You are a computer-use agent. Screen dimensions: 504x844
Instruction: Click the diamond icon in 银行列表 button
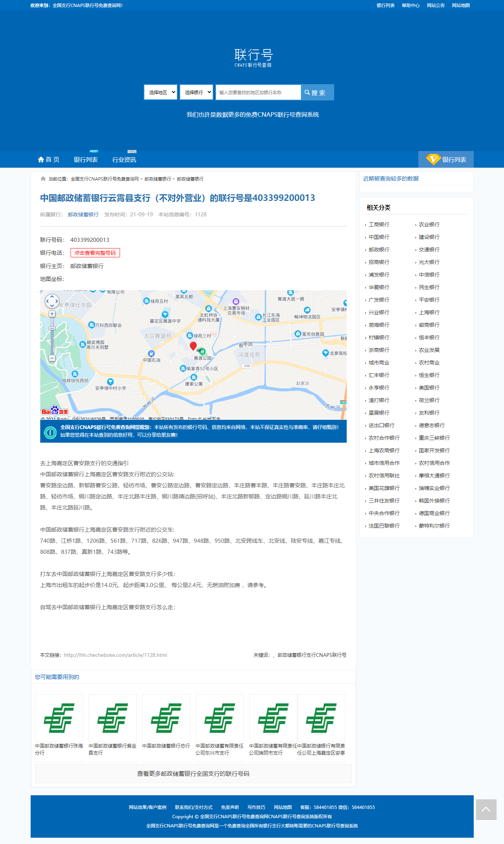pos(433,159)
